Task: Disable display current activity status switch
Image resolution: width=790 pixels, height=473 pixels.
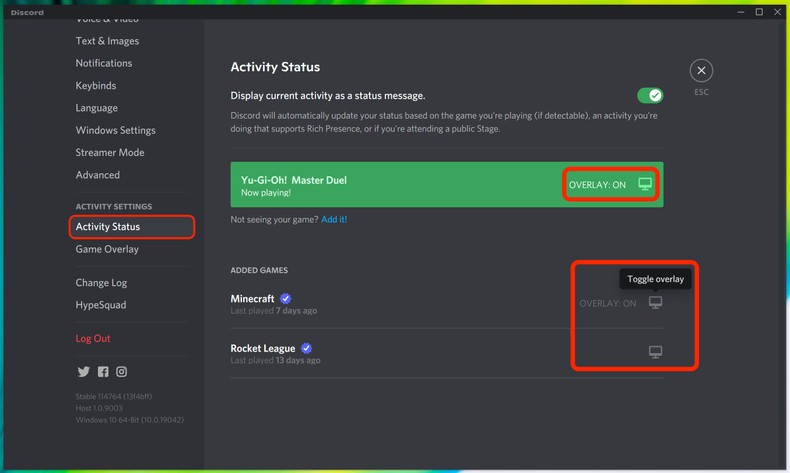Action: coord(650,96)
